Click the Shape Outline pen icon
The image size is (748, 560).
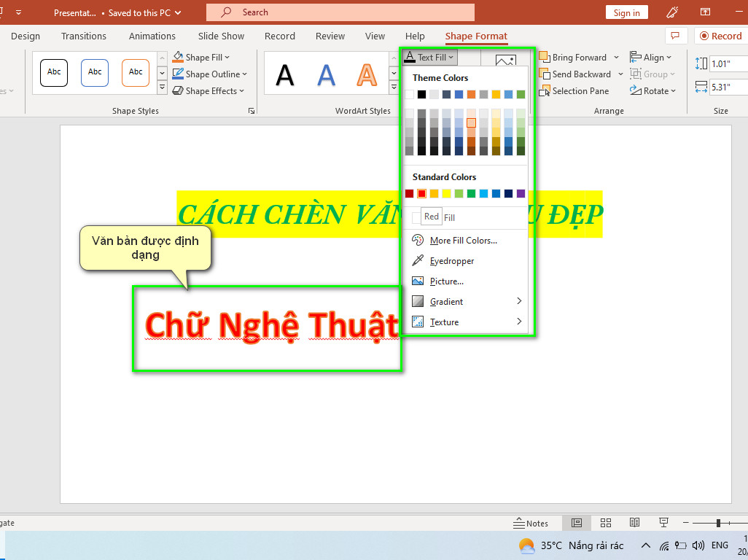[178, 74]
